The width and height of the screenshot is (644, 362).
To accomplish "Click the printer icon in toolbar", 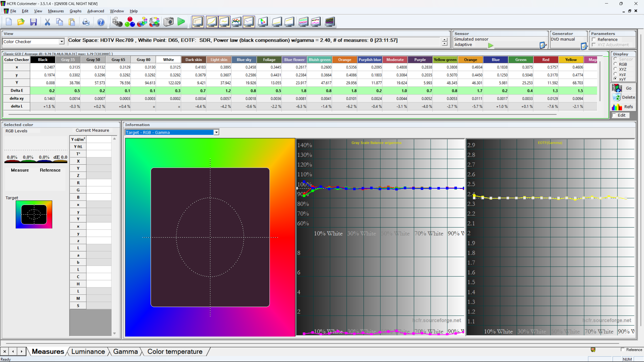I will (x=86, y=22).
